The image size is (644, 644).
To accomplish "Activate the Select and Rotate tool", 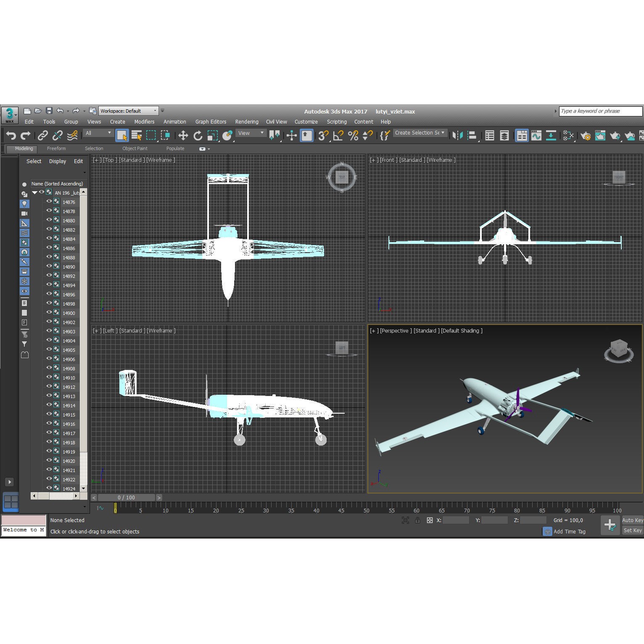I will click(198, 135).
